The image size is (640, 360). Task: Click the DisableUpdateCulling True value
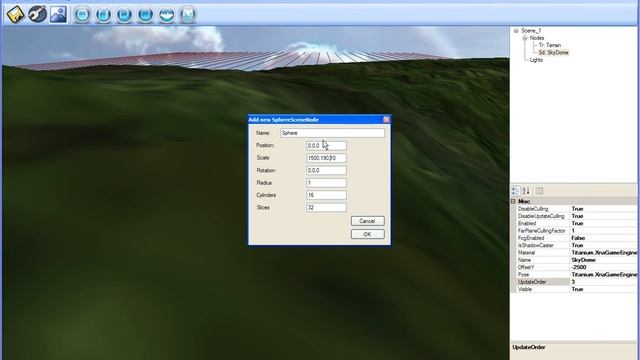[603, 216]
